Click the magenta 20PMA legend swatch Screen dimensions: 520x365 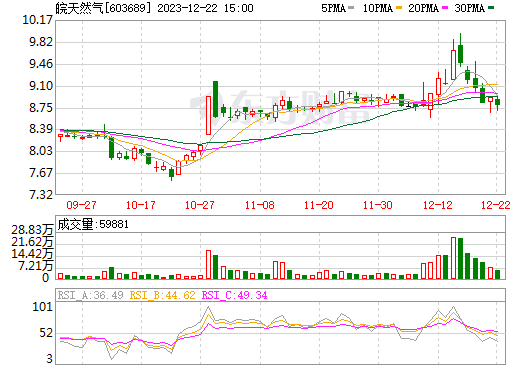(445, 8)
